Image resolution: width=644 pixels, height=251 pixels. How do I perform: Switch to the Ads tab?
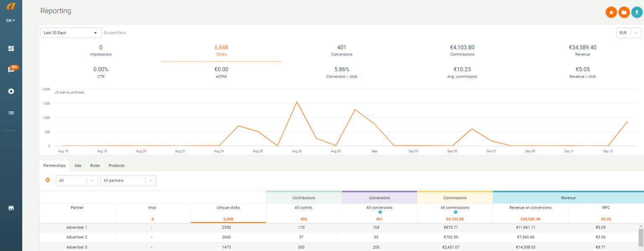(78, 165)
